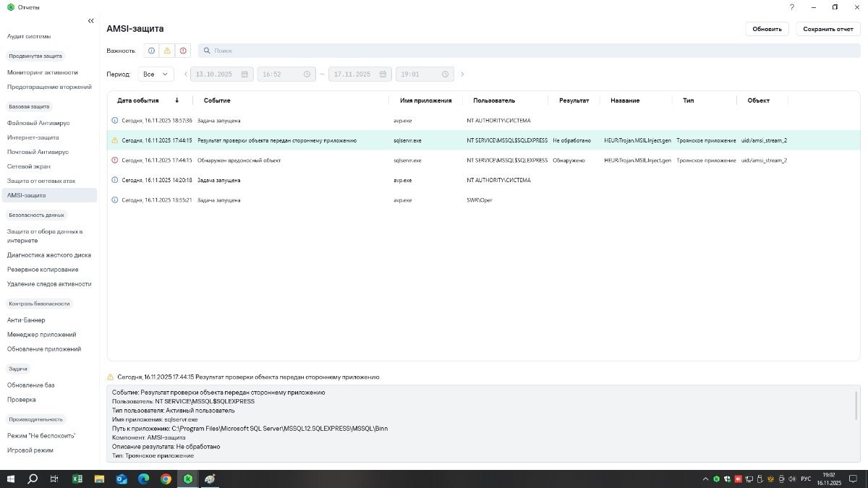The height and width of the screenshot is (488, 868).
Task: Go to next period with right chevron
Action: [x=463, y=74]
